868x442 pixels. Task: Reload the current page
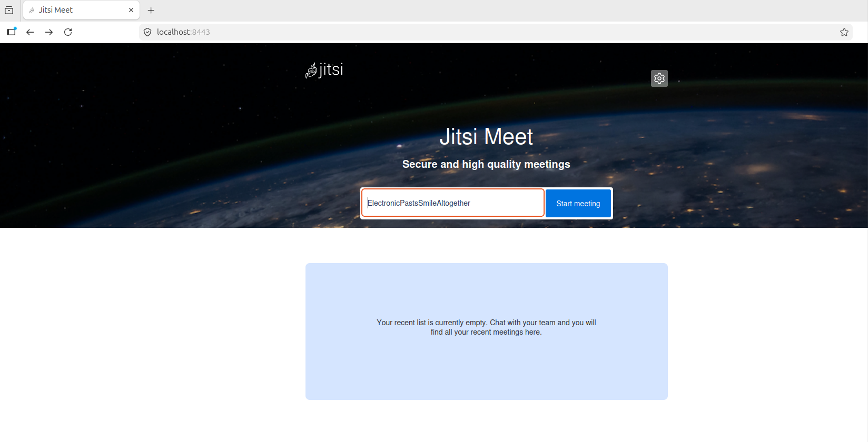pos(68,32)
